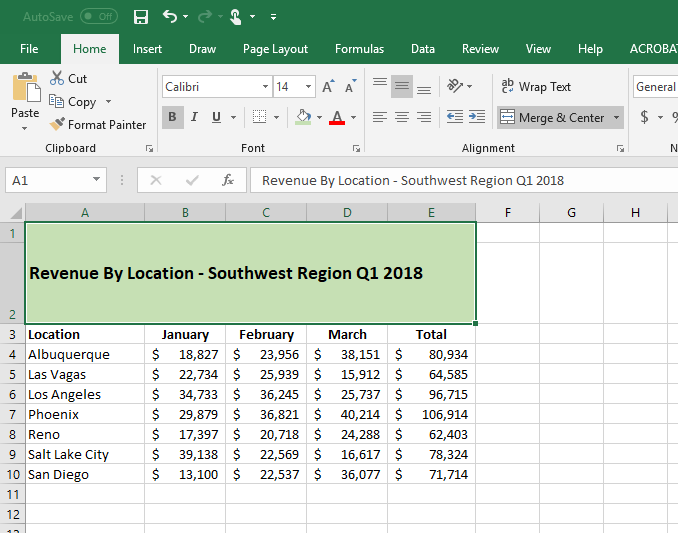Open the font name Calibri dropdown

pos(265,86)
